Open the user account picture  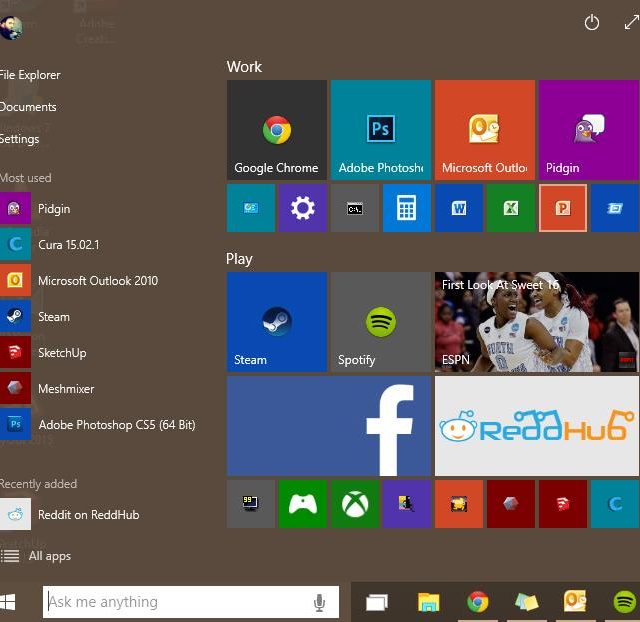(x=11, y=27)
